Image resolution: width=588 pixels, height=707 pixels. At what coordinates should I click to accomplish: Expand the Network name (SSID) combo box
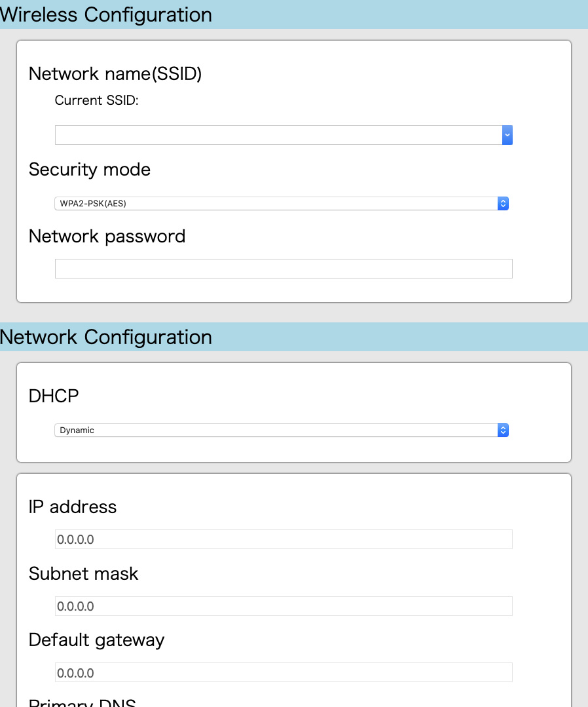pyautogui.click(x=284, y=135)
